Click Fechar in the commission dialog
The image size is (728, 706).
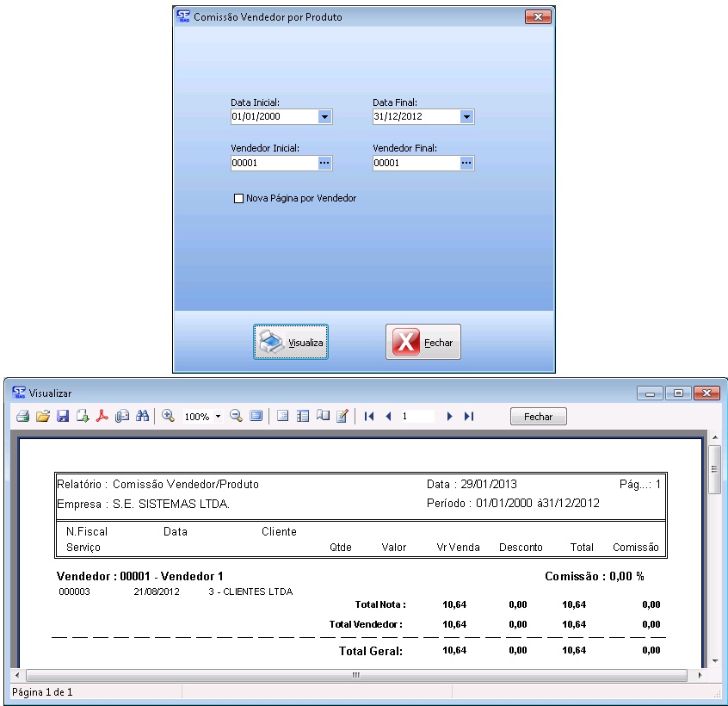point(423,342)
